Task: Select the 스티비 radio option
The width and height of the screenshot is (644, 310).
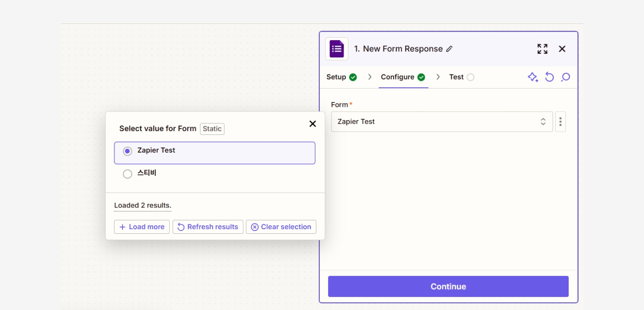Action: pos(127,174)
